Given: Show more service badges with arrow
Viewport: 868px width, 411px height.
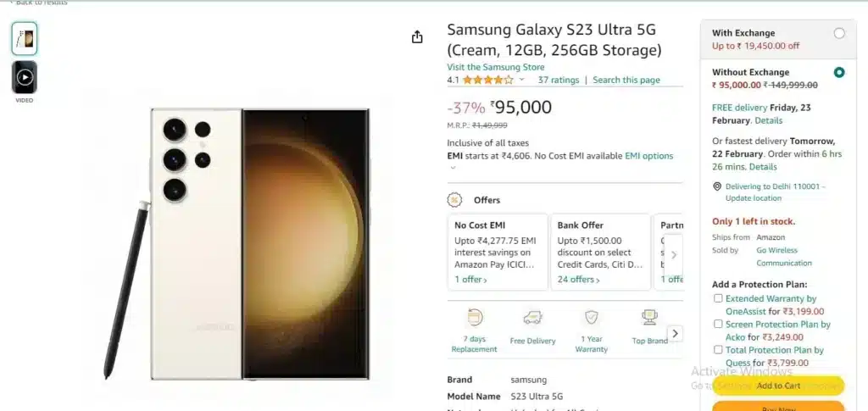Looking at the screenshot, I should (675, 334).
